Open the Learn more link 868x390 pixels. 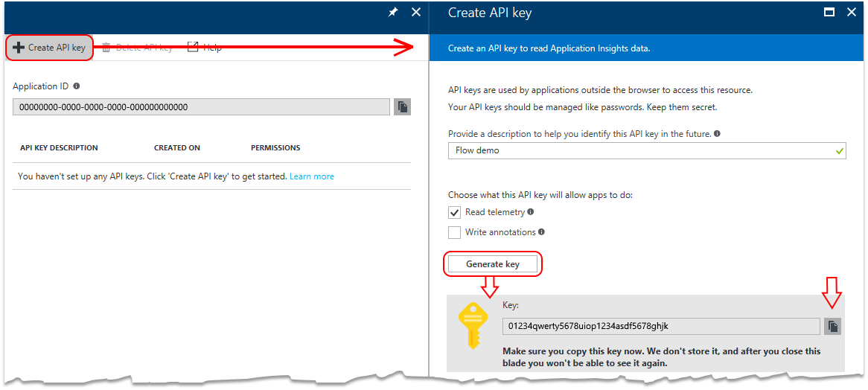point(312,176)
